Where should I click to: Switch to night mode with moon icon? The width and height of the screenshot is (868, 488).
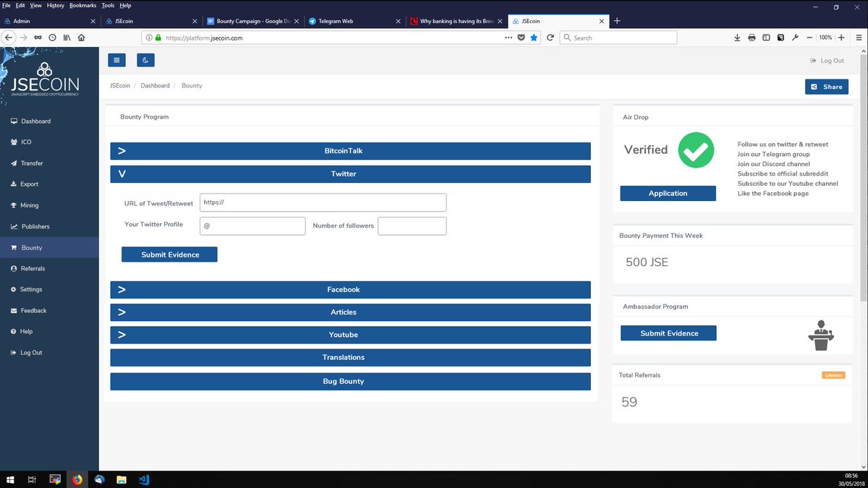pyautogui.click(x=145, y=61)
